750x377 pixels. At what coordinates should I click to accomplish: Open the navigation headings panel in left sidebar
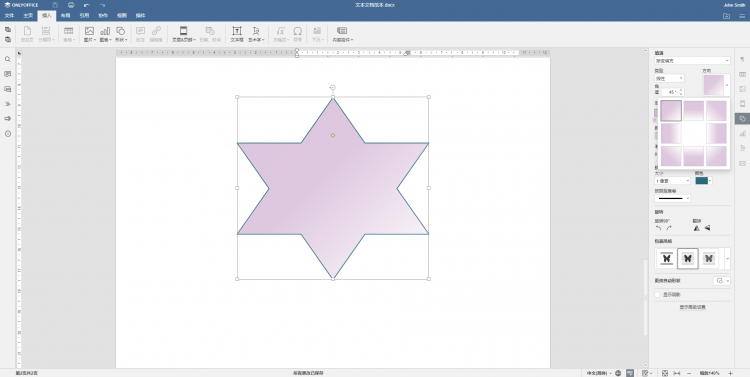pos(8,104)
